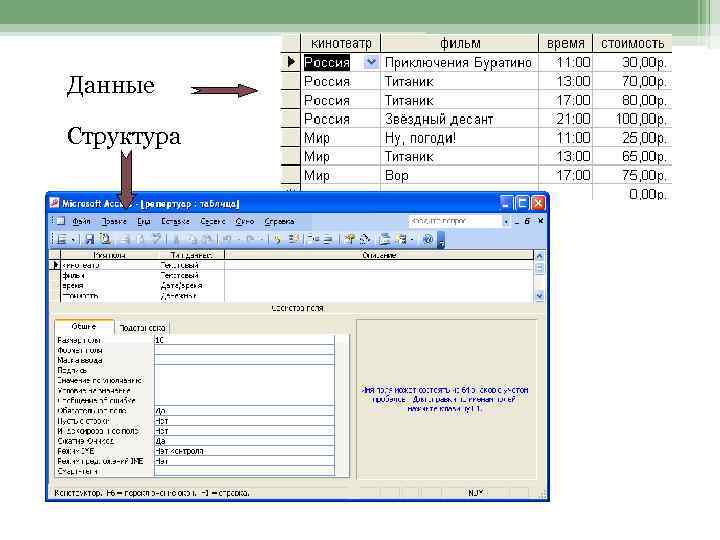Screen dimensions: 720x540
Task: Click the кинотеатр column header in data table
Action: (341, 43)
